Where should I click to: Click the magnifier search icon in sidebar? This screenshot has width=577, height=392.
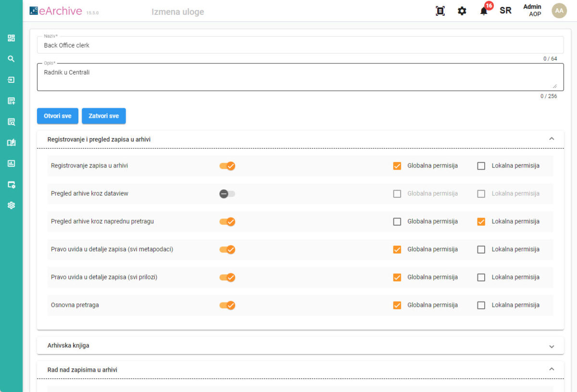point(11,59)
